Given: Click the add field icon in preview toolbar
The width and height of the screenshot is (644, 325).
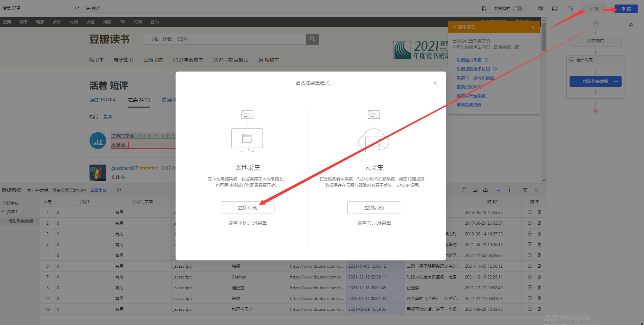Looking at the screenshot, I should pyautogui.click(x=464, y=190).
